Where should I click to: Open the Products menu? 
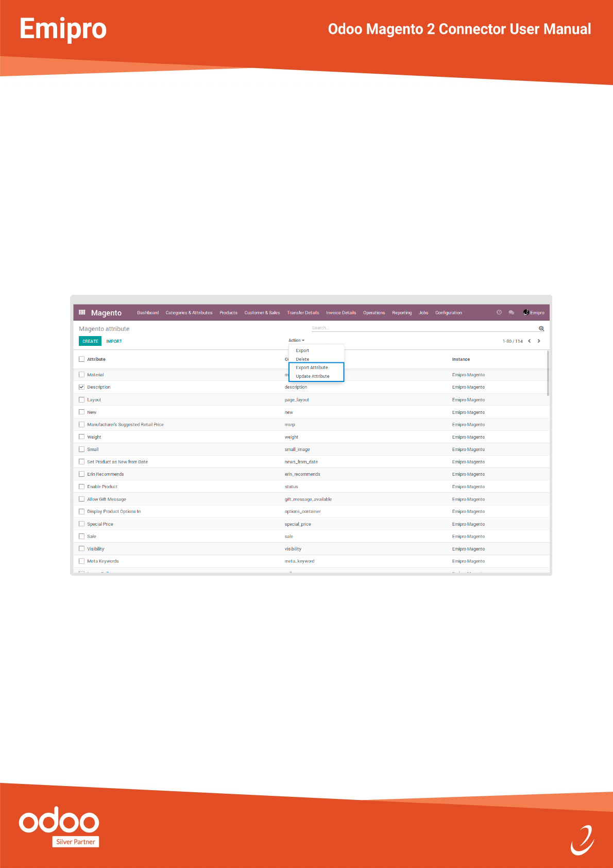coord(228,313)
